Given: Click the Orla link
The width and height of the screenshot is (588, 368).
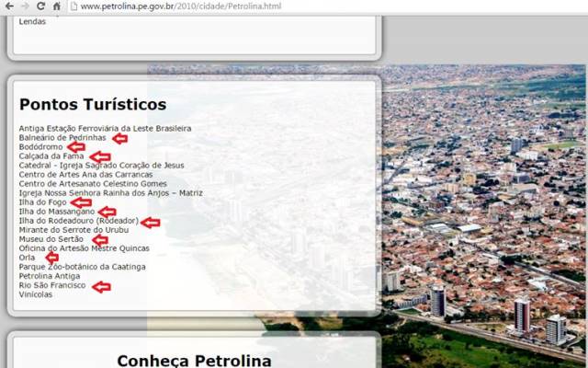Looking at the screenshot, I should tap(28, 258).
